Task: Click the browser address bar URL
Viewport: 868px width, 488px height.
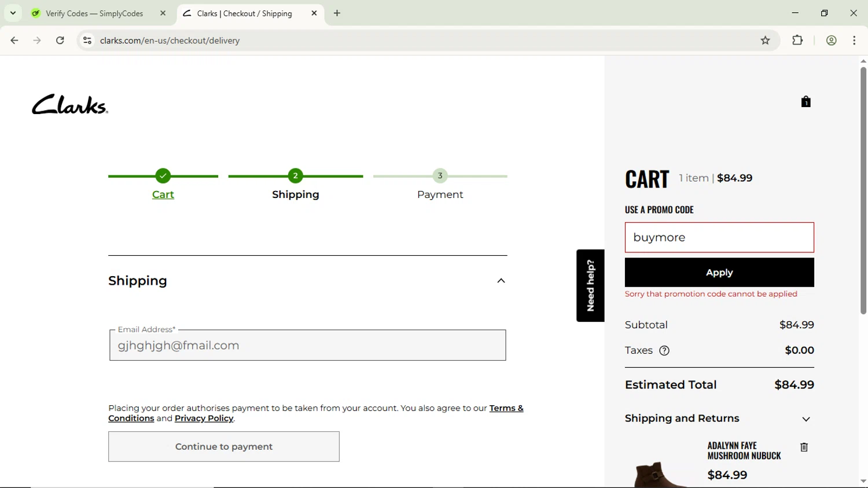Action: 170,41
